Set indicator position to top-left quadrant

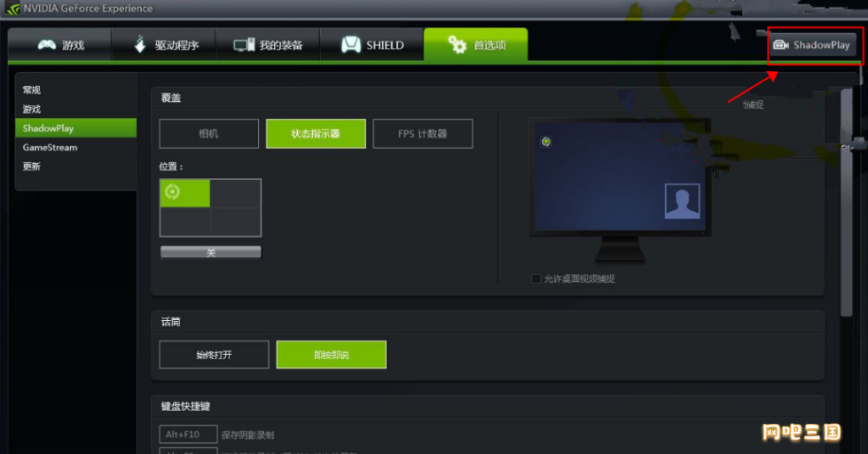click(x=185, y=193)
